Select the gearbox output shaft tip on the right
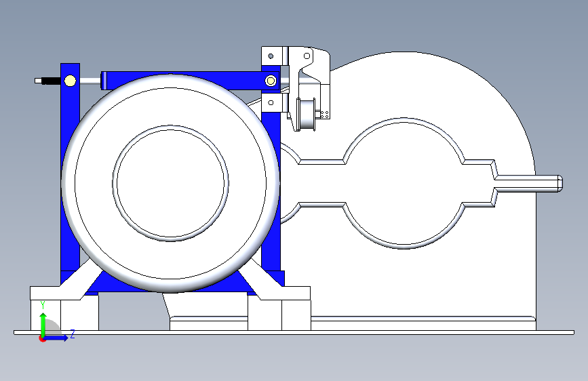The image size is (588, 381). point(560,184)
